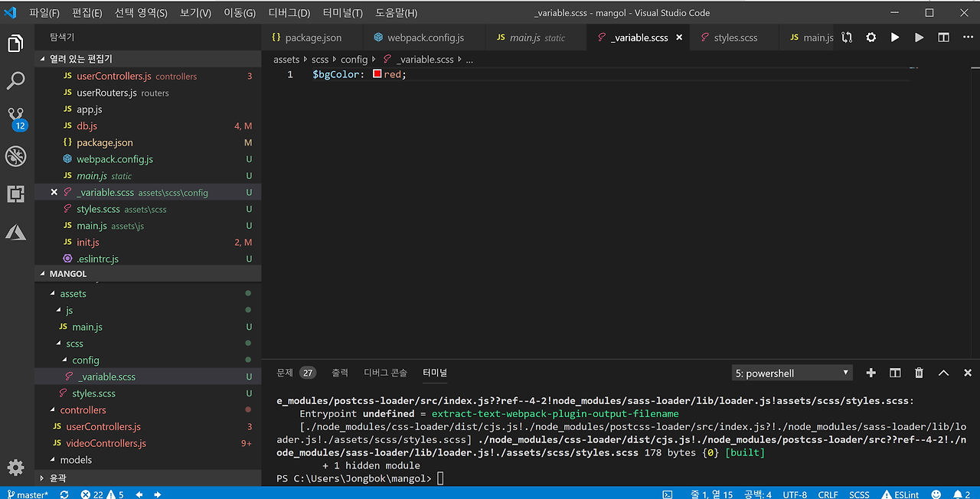The image size is (980, 499).
Task: Change encoding UTF-8 in status bar
Action: pyautogui.click(x=795, y=494)
